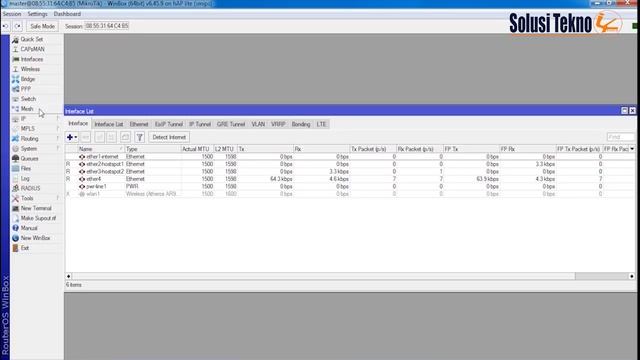Open Wireless menu
This screenshot has height=360, width=640.
tap(30, 69)
